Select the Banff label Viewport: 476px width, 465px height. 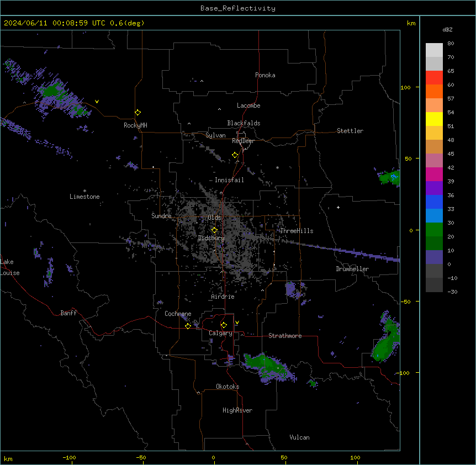tap(68, 313)
